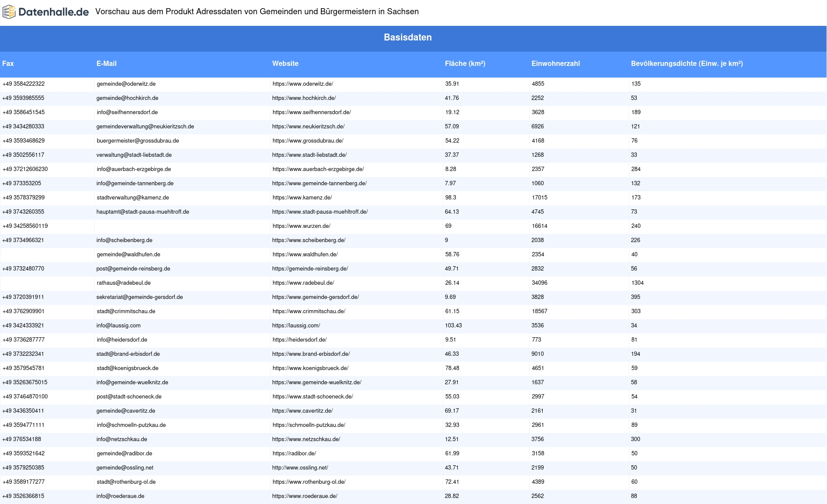Screen dimensions: 827x504
Task: Open the https://www.stadt-liebstadt.de/ link
Action: coord(309,155)
